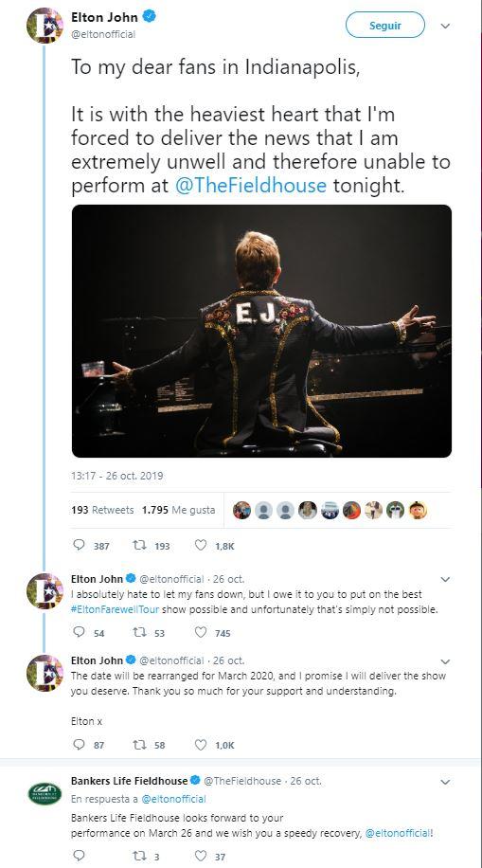
Task: Open the E.J. jacket concert photo
Action: tap(261, 331)
